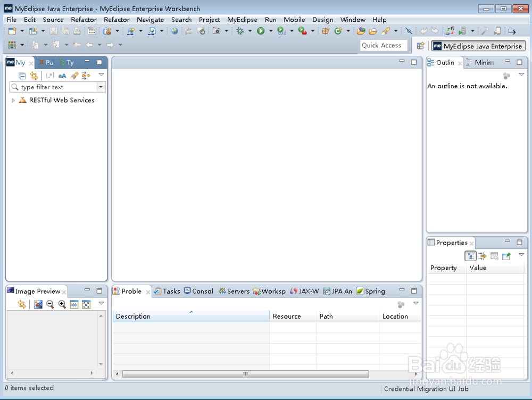Open the Outline view menu triangle
This screenshot has height=400, width=532.
point(521,74)
